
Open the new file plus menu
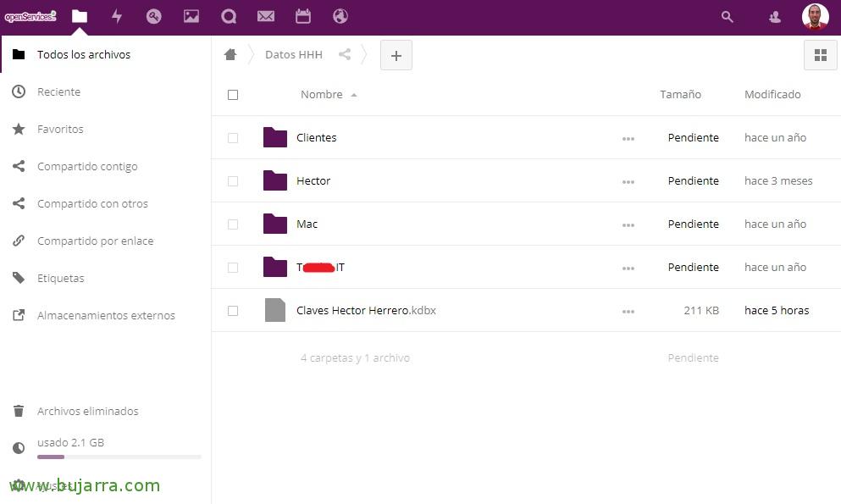[396, 56]
